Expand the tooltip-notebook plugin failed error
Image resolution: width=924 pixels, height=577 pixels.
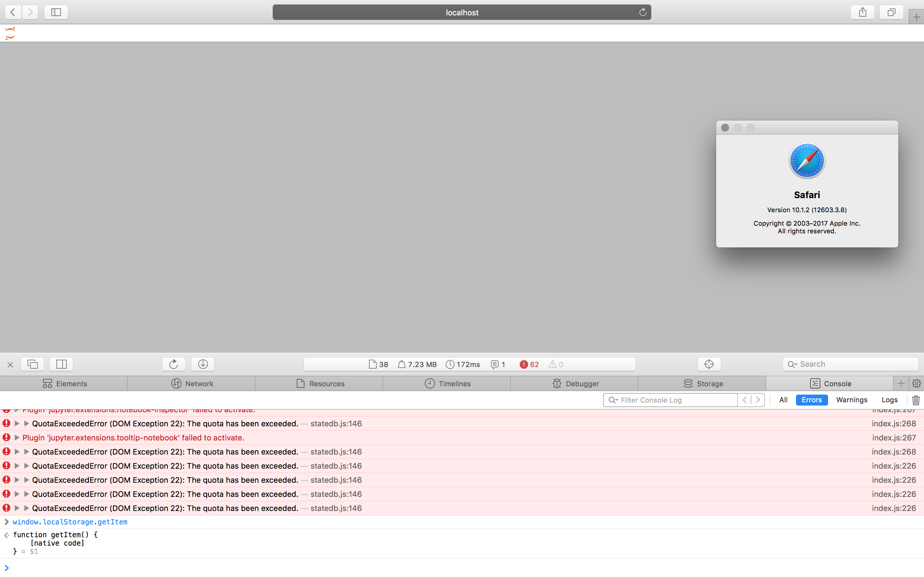pyautogui.click(x=17, y=438)
